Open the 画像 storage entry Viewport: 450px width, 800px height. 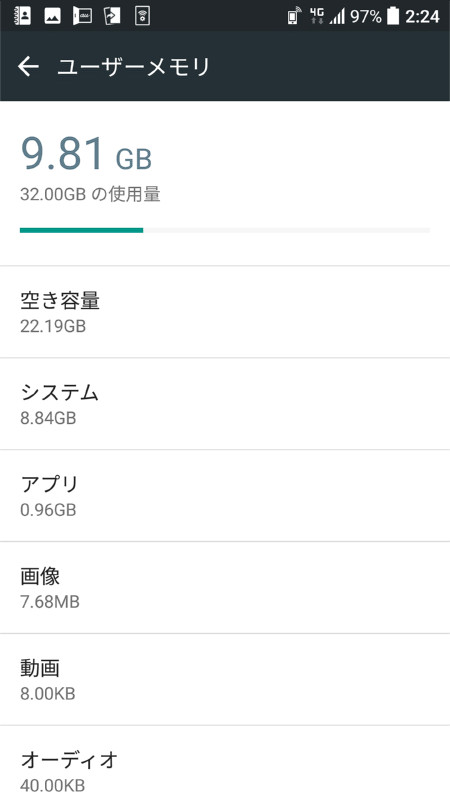225,587
